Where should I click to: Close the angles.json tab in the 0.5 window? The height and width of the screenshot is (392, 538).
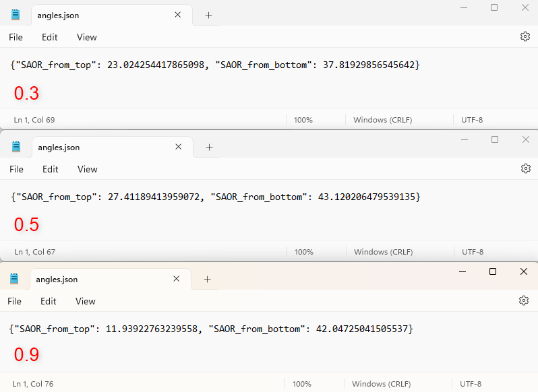pos(179,147)
